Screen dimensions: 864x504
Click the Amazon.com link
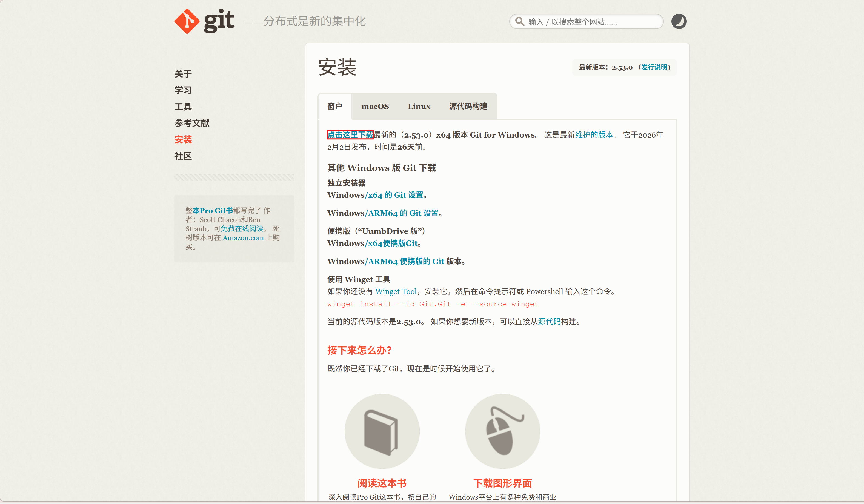[x=243, y=238]
